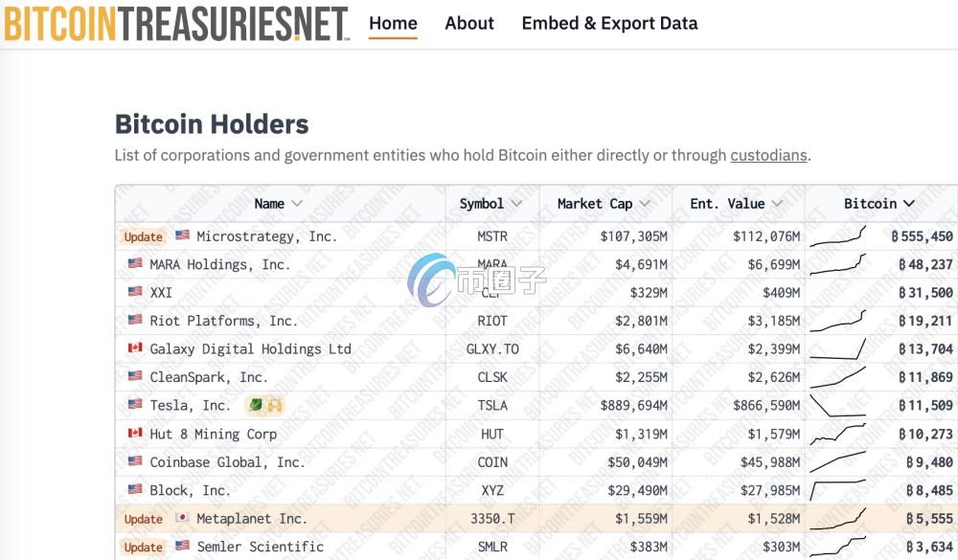Click the leaf and emoji badge beside Tesla
This screenshot has height=560, width=958.
[x=265, y=405]
